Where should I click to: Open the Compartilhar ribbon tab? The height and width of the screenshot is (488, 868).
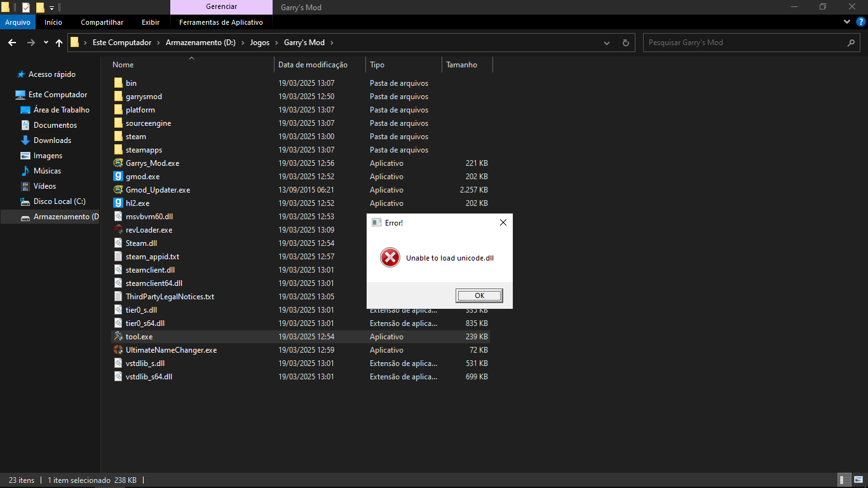point(102,22)
